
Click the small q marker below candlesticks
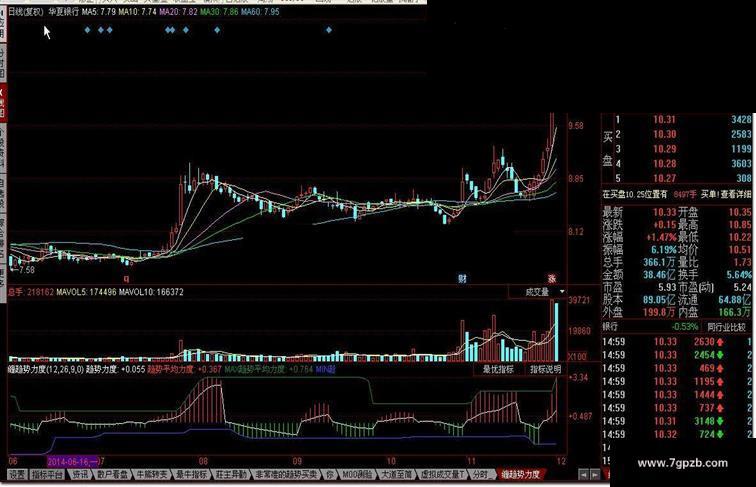tap(127, 278)
